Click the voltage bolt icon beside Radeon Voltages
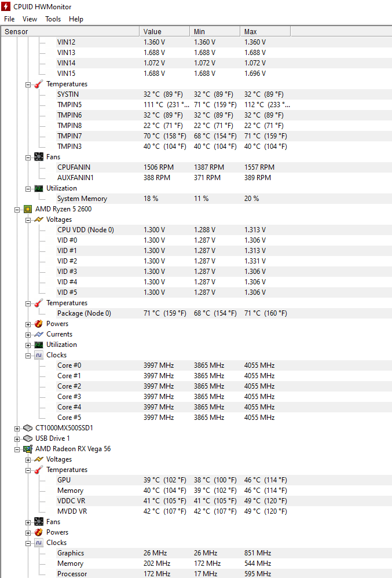This screenshot has width=392, height=578. (x=39, y=459)
